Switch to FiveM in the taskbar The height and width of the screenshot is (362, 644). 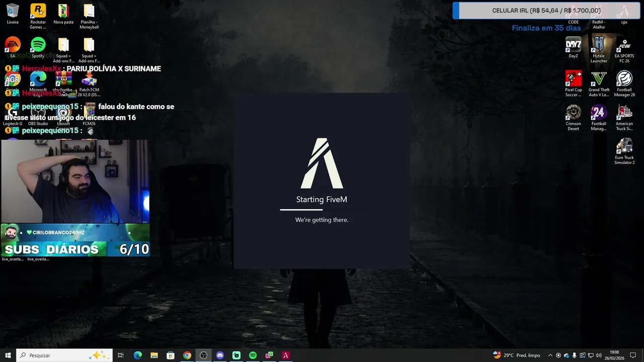(286, 355)
